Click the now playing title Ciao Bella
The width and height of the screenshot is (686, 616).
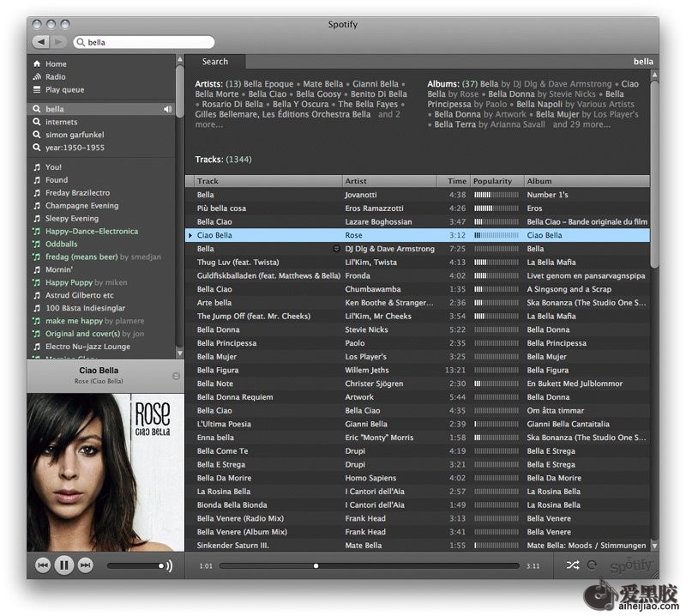(99, 371)
